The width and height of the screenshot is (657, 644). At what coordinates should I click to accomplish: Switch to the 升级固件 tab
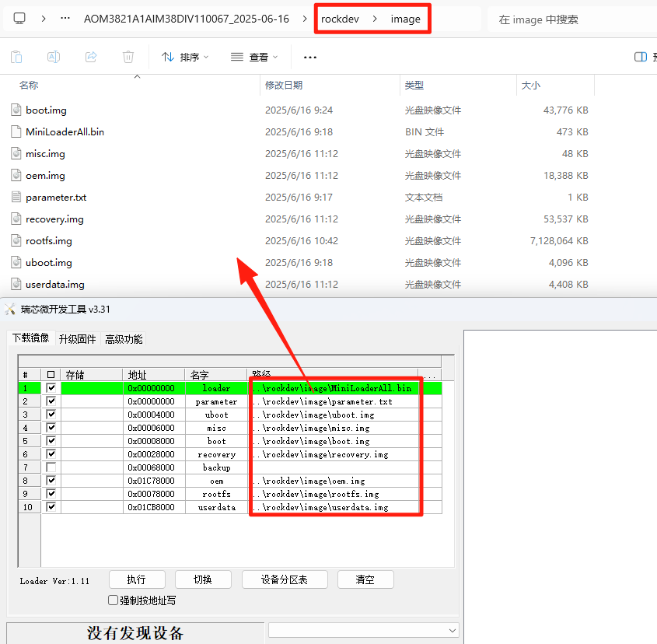tap(77, 339)
